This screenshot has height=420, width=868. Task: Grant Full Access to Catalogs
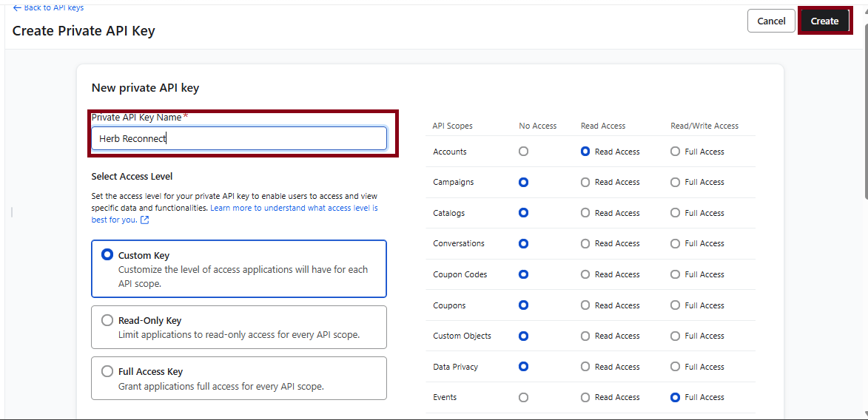click(x=675, y=213)
